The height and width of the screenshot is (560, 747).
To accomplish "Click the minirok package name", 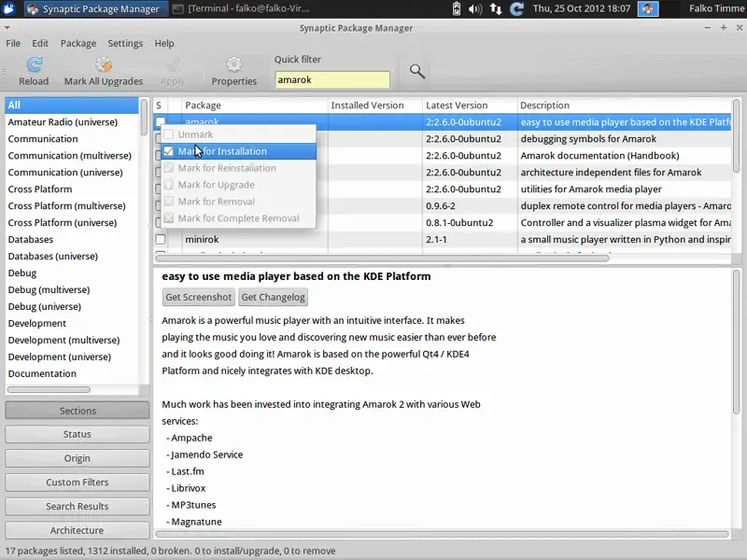I will tap(202, 240).
